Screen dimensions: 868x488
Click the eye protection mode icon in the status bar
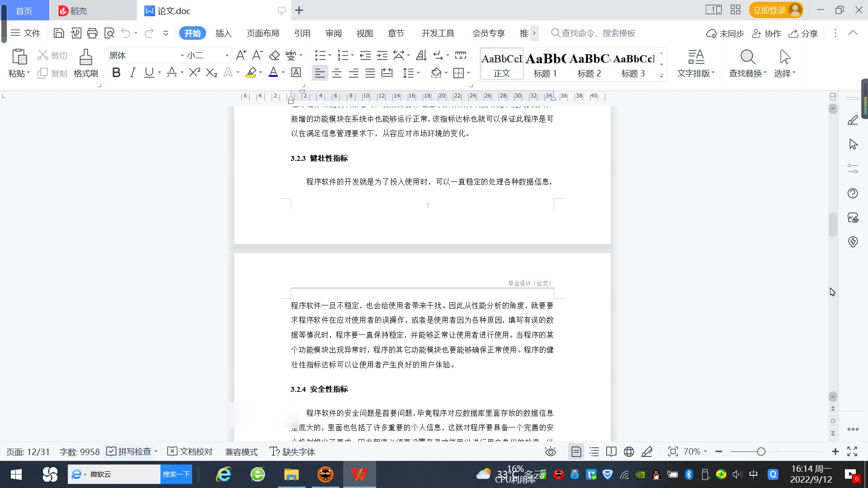550,451
